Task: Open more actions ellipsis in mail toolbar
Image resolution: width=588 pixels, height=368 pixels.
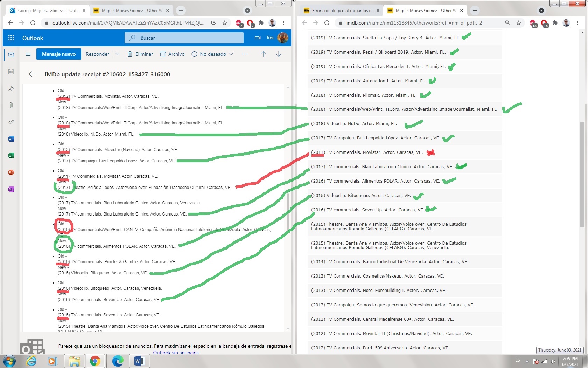Action: point(244,54)
